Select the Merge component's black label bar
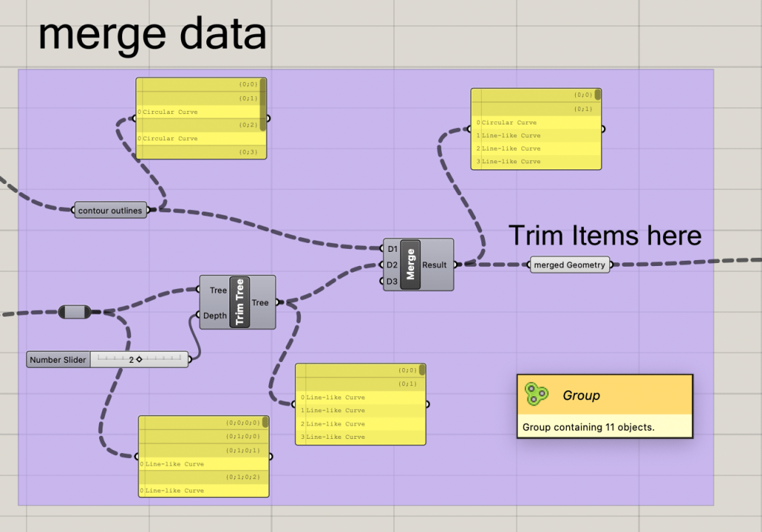Screen dimensions: 762x532 (410, 265)
